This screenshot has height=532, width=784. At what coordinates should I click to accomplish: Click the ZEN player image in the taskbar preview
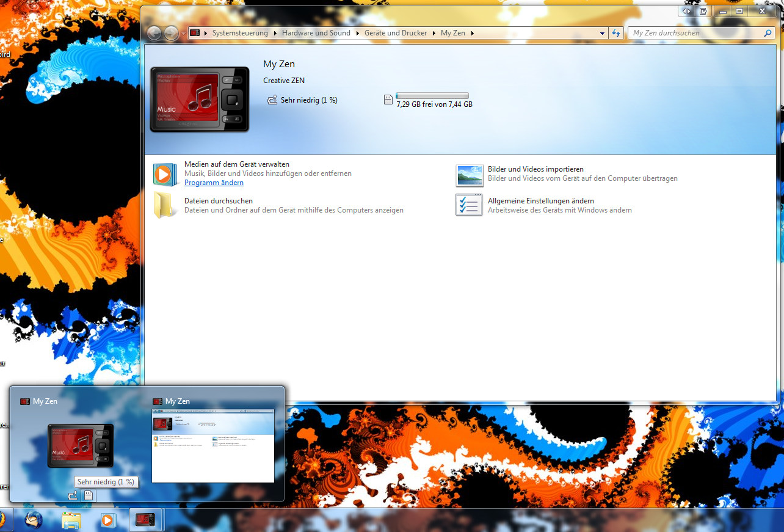81,446
